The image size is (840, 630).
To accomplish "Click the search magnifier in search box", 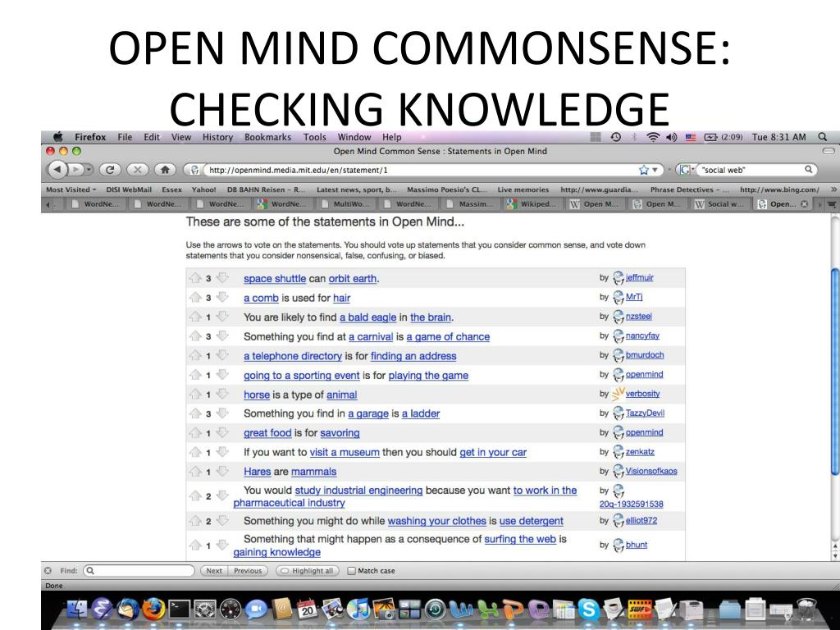I will click(808, 169).
